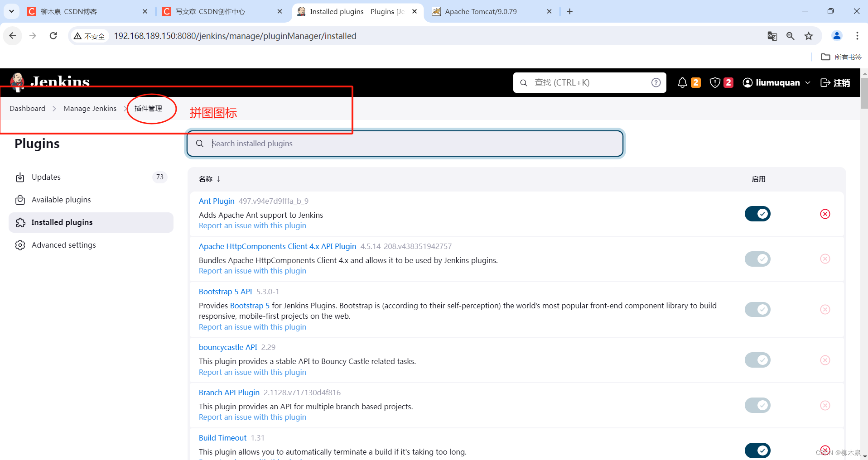Toggle bouncycastle API plugin switch
Screen dimensions: 868x460
click(x=757, y=360)
